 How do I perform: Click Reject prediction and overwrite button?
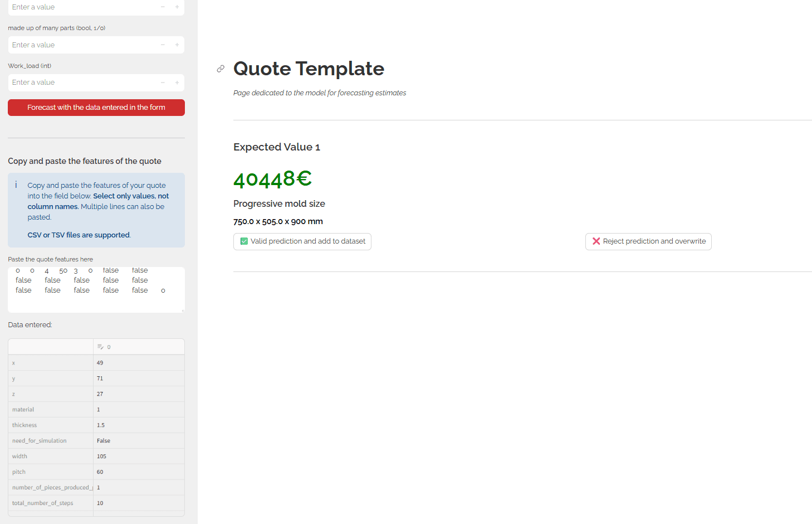click(x=648, y=241)
